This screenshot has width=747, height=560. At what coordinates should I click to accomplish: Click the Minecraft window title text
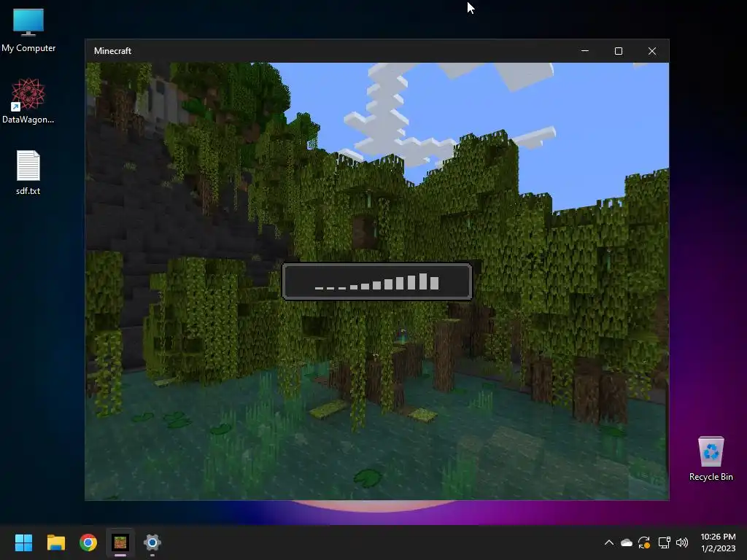[112, 51]
